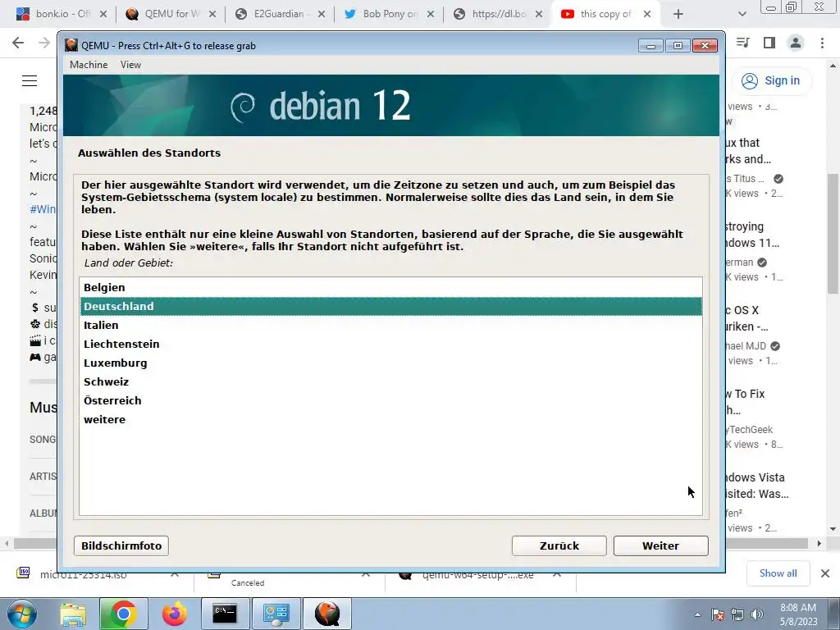Open the qemu-w64-setup exe download

coord(479,574)
